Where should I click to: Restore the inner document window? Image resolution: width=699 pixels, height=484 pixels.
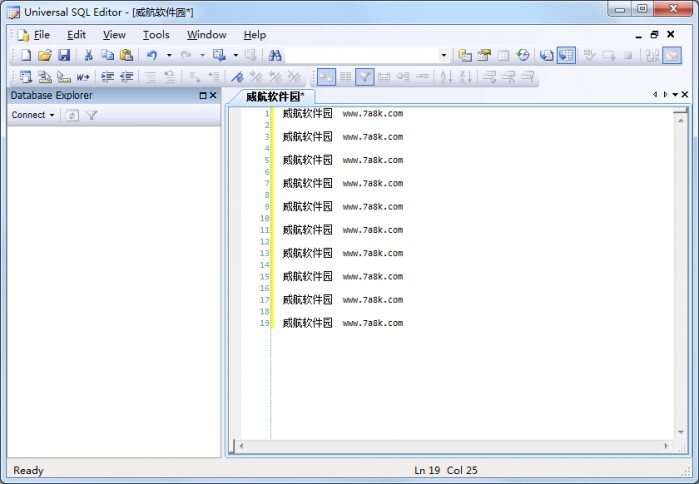pos(654,34)
